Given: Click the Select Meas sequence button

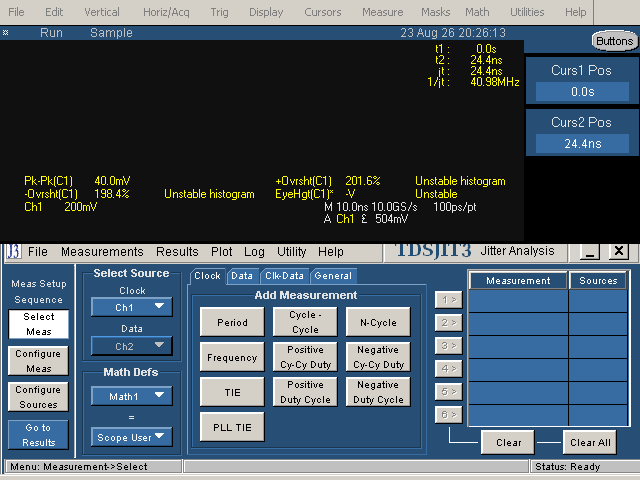Looking at the screenshot, I should (39, 324).
